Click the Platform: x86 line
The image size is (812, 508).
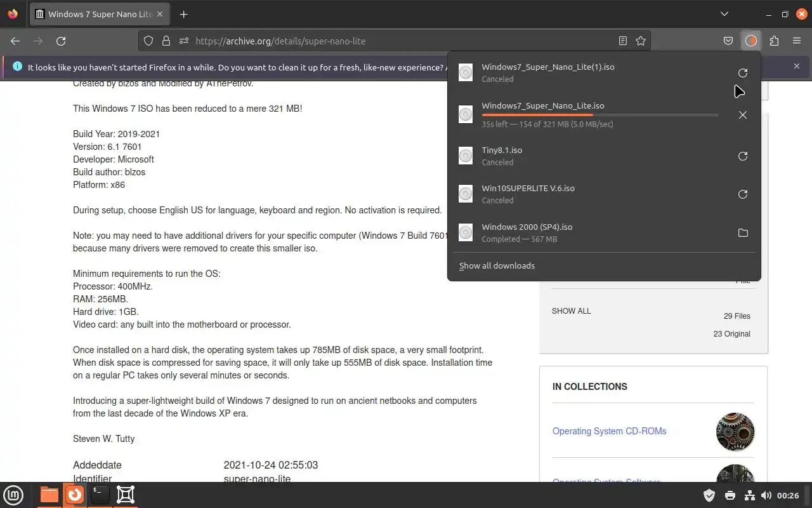[x=99, y=185]
